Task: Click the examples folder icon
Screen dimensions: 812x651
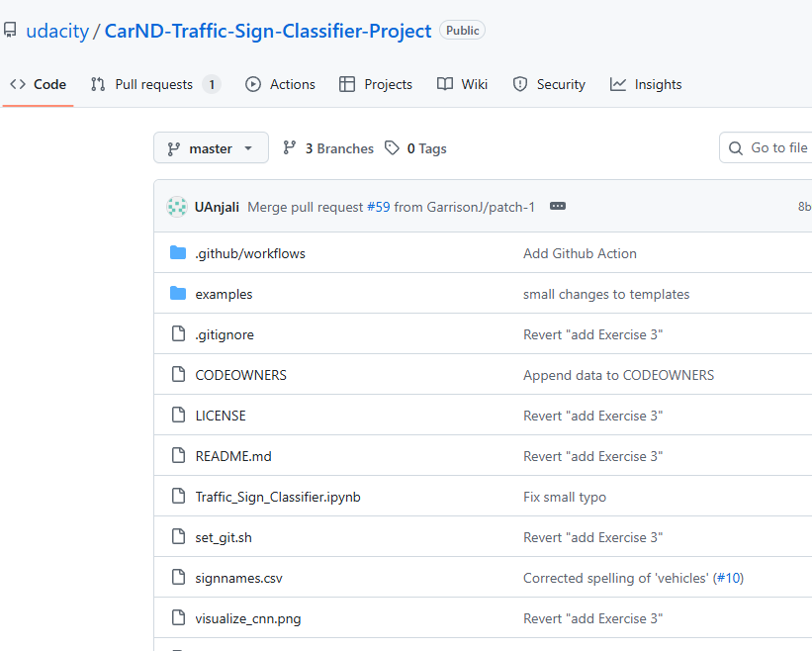Action: click(x=178, y=294)
